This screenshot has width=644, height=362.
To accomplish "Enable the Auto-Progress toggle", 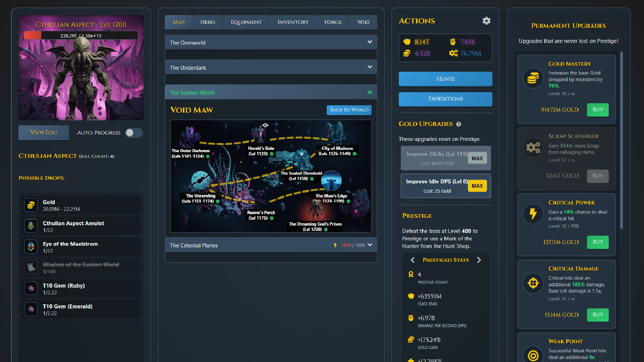I will pyautogui.click(x=133, y=133).
